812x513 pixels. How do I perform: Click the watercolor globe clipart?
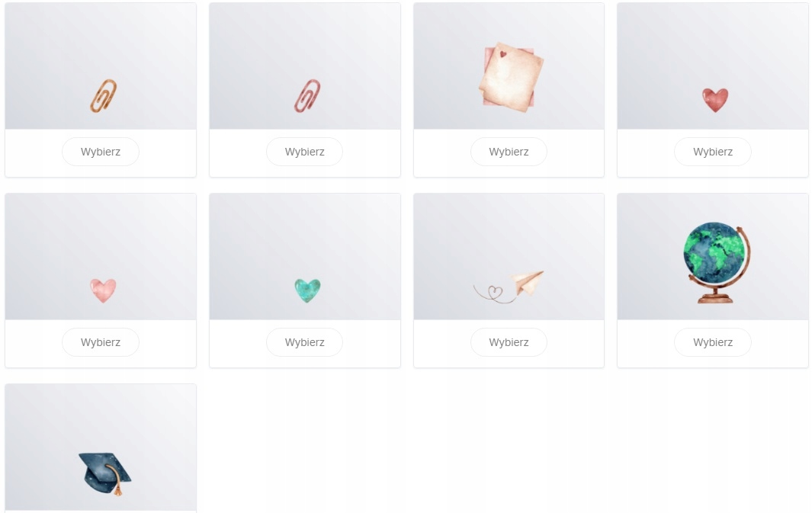tap(717, 263)
